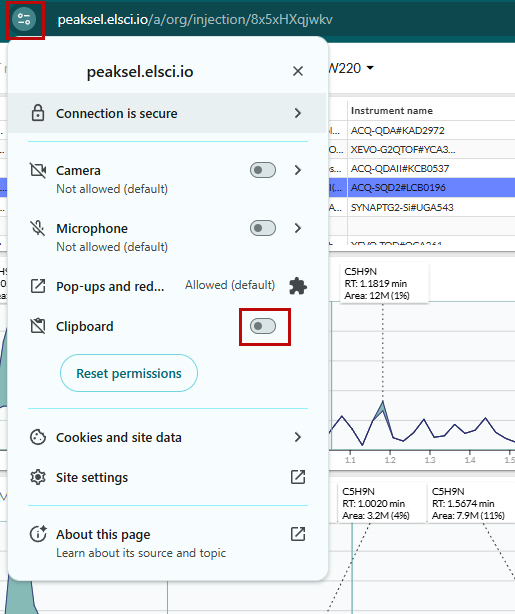Click About this page external link icon
515x614 pixels.
pos(298,534)
